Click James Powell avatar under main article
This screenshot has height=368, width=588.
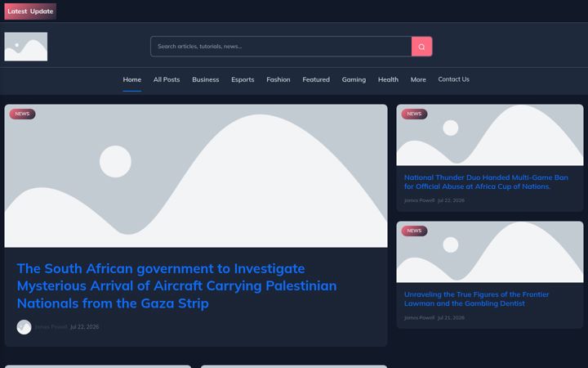tap(24, 327)
